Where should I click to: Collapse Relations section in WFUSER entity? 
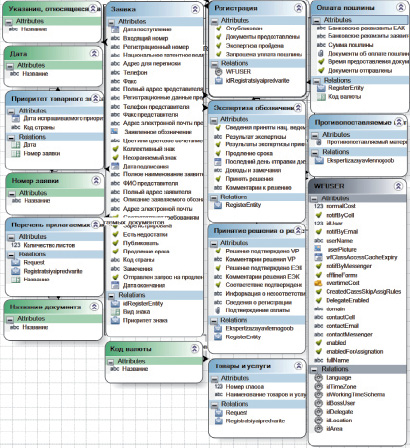pyautogui.click(x=314, y=370)
